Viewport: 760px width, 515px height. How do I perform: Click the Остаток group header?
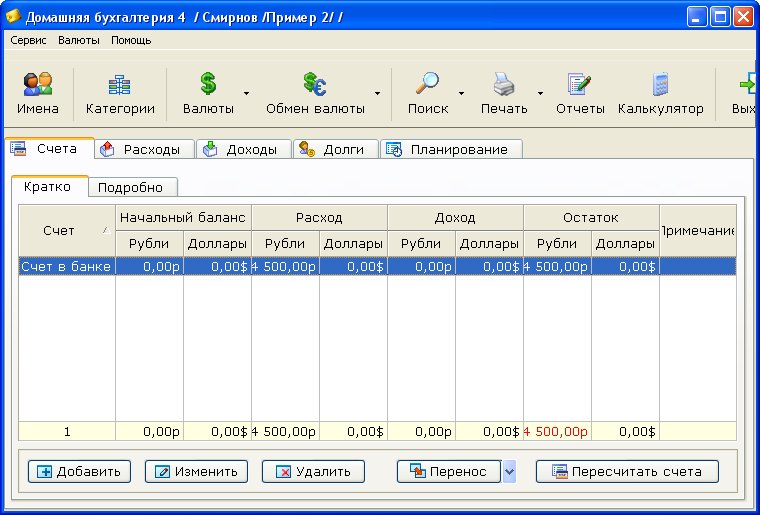coord(591,218)
